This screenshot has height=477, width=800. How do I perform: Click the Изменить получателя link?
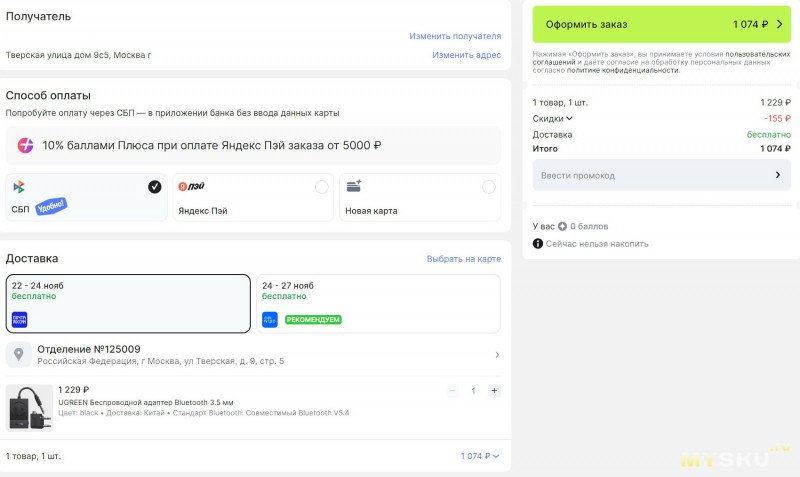coord(454,36)
